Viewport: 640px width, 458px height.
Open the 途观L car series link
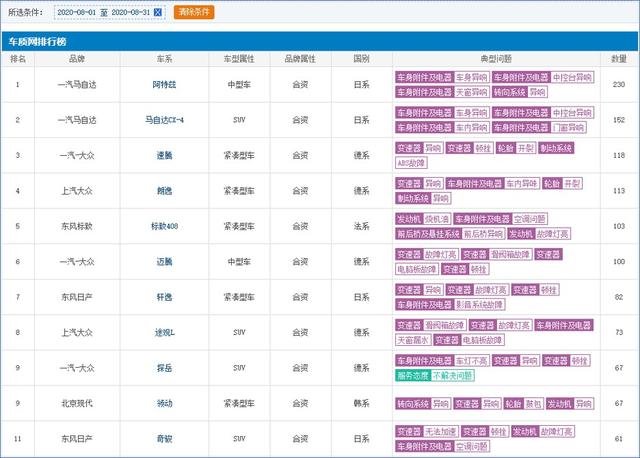pos(164,332)
